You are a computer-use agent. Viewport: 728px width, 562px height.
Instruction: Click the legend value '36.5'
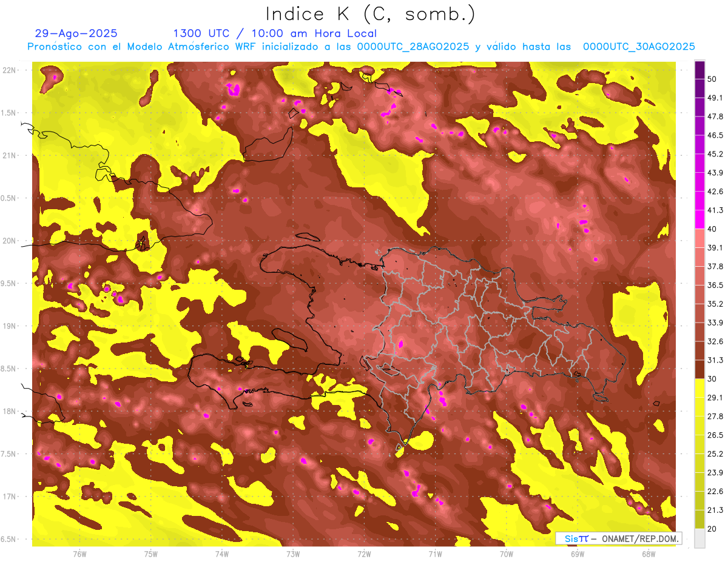pos(715,285)
